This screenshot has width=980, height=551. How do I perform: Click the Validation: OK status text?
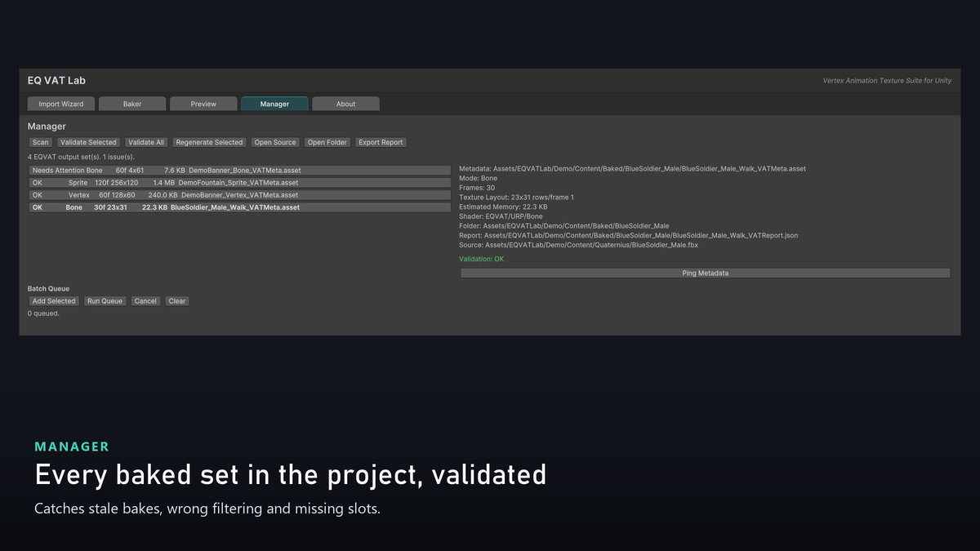(x=481, y=259)
